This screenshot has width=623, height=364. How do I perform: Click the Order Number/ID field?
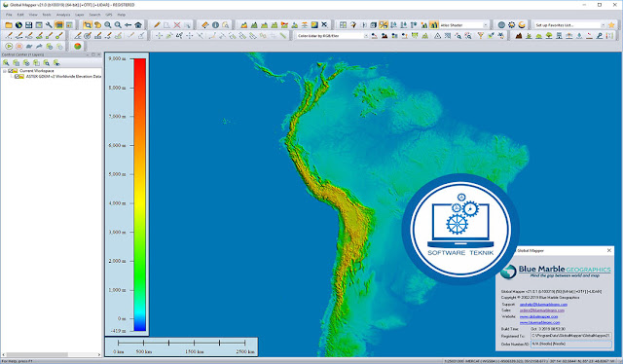click(x=571, y=344)
